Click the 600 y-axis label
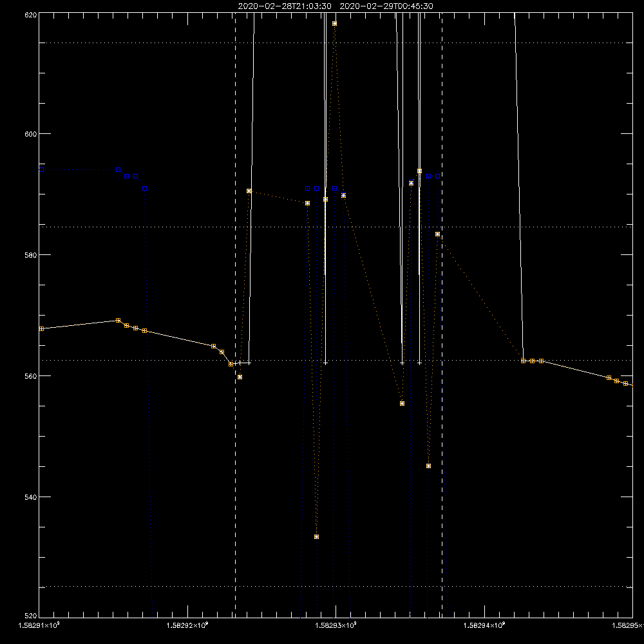 [32, 134]
